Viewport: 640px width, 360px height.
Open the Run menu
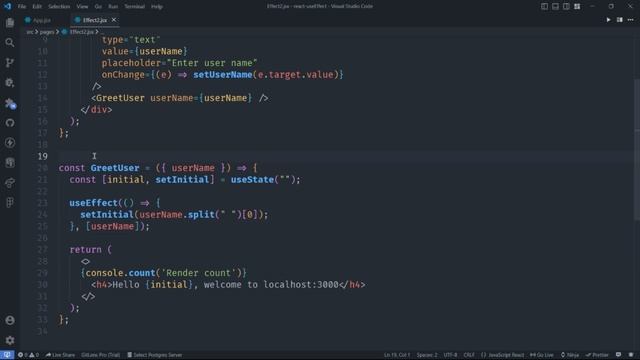pyautogui.click(x=113, y=7)
